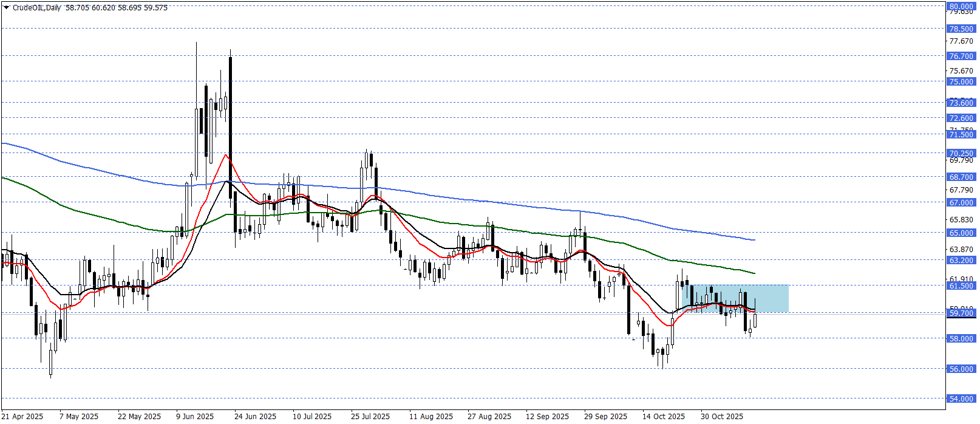Click the 78.500 price level label

961,29
